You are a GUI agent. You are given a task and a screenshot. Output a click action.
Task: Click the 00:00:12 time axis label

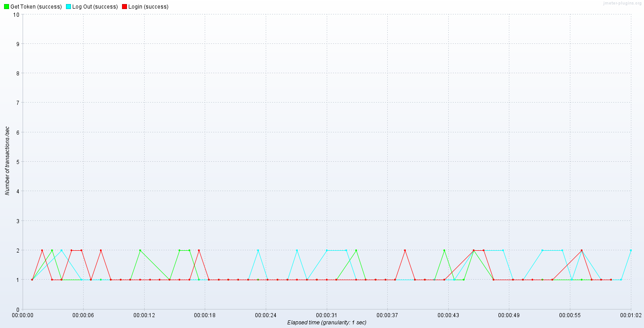[144, 315]
